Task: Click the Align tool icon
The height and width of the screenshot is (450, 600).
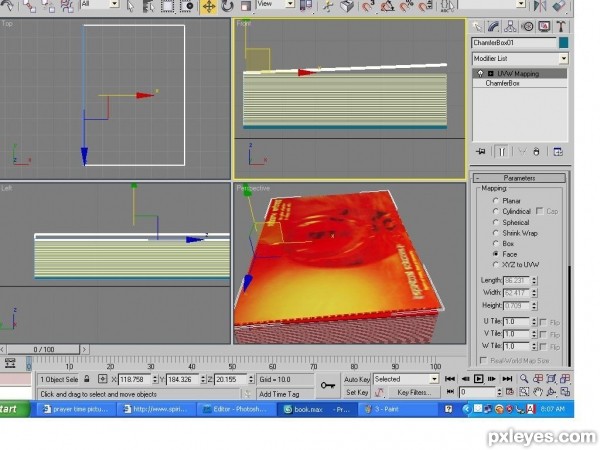Action: [559, 7]
